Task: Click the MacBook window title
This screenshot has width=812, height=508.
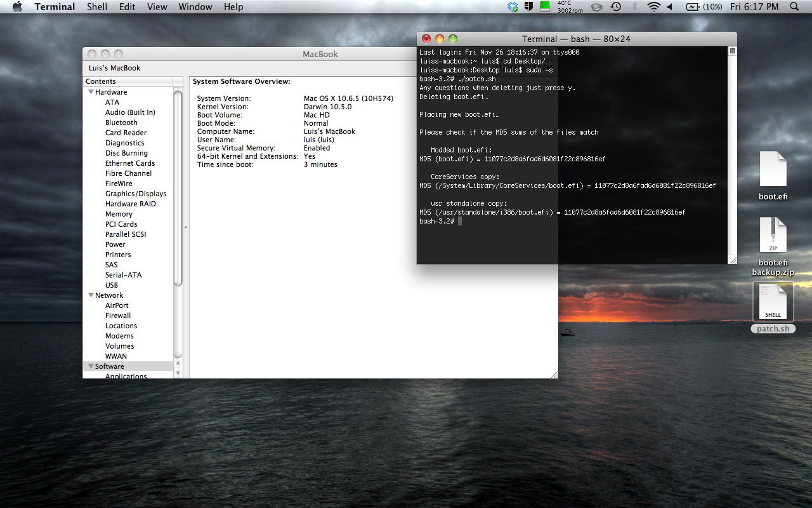Action: pos(320,54)
